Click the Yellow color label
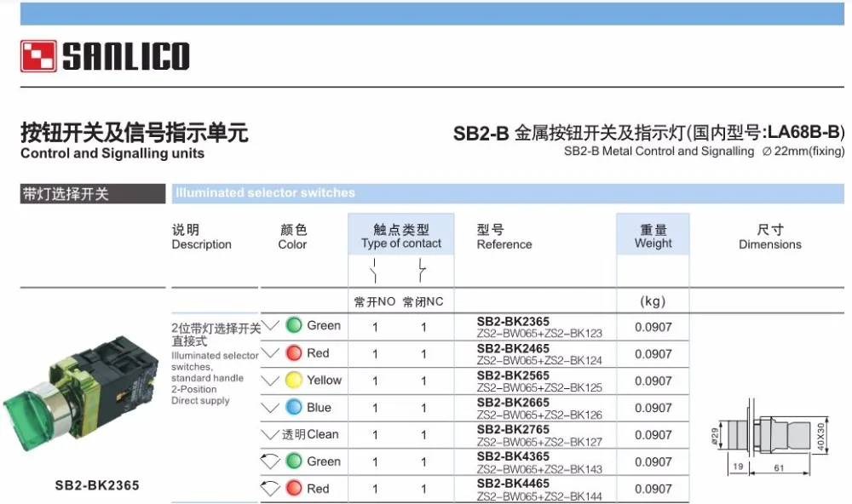Viewport: 852px width, 504px height. click(x=325, y=381)
